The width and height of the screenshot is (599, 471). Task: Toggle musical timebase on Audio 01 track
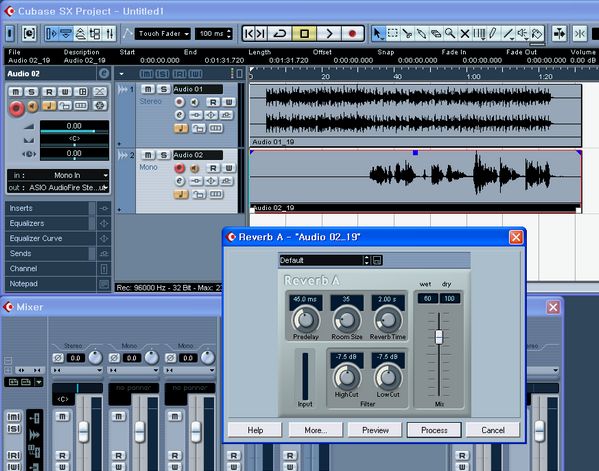tap(181, 128)
